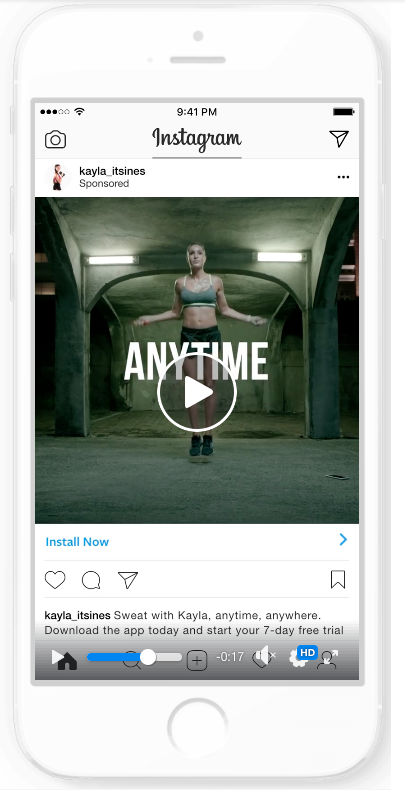The height and width of the screenshot is (790, 405).
Task: Expand video to fullscreen arrows icon
Action: 332,656
